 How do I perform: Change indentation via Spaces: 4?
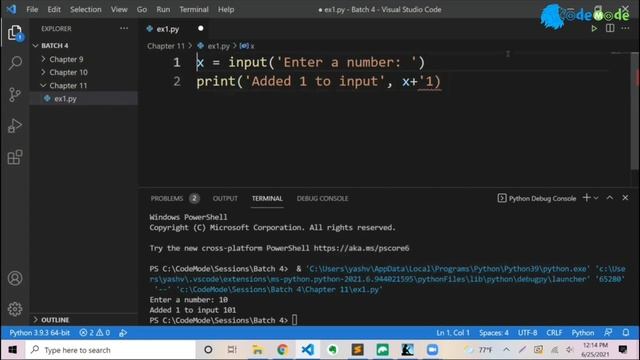[494, 333]
